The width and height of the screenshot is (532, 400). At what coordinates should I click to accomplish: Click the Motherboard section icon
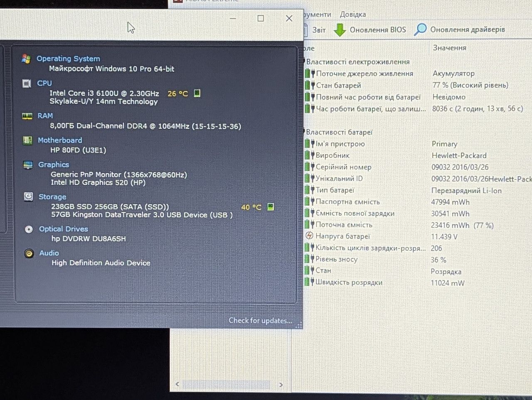click(x=27, y=140)
